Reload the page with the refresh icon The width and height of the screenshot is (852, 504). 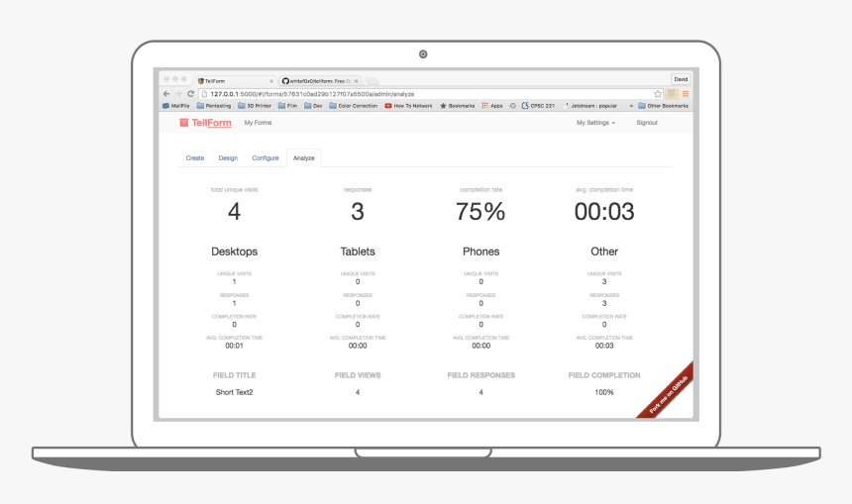[190, 93]
